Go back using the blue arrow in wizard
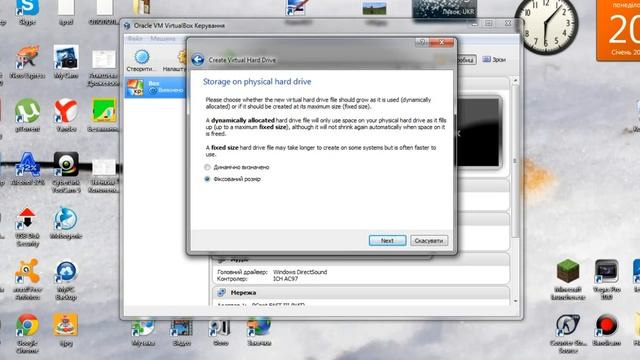This screenshot has width=640, height=360. pyautogui.click(x=198, y=60)
